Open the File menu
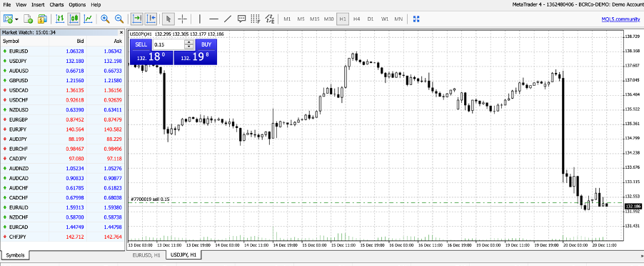Viewport: 644px width, 266px height. point(7,4)
